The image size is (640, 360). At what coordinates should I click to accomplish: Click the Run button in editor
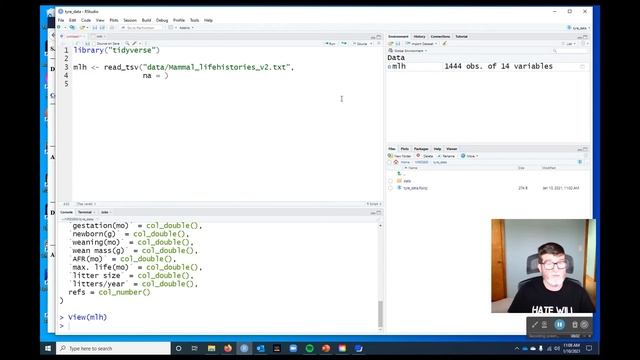coord(330,43)
